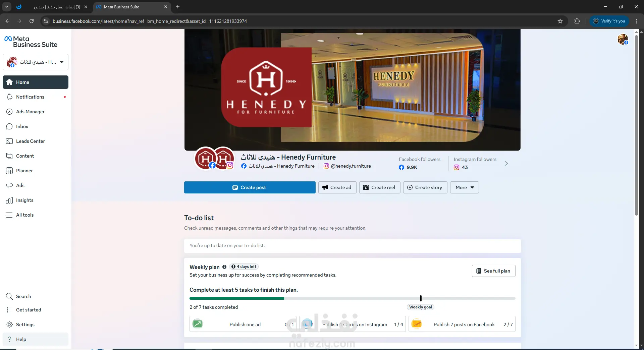Open Notifications from the sidebar

[x=36, y=97]
